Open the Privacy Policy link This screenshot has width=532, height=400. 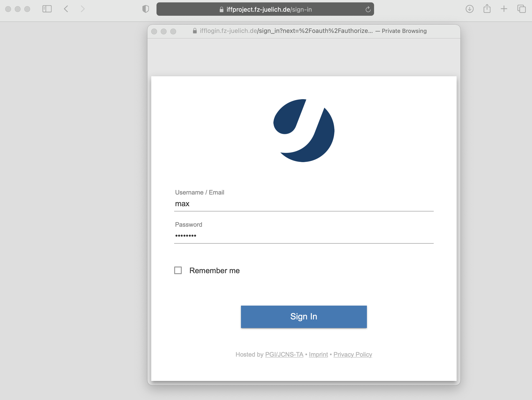[353, 354]
